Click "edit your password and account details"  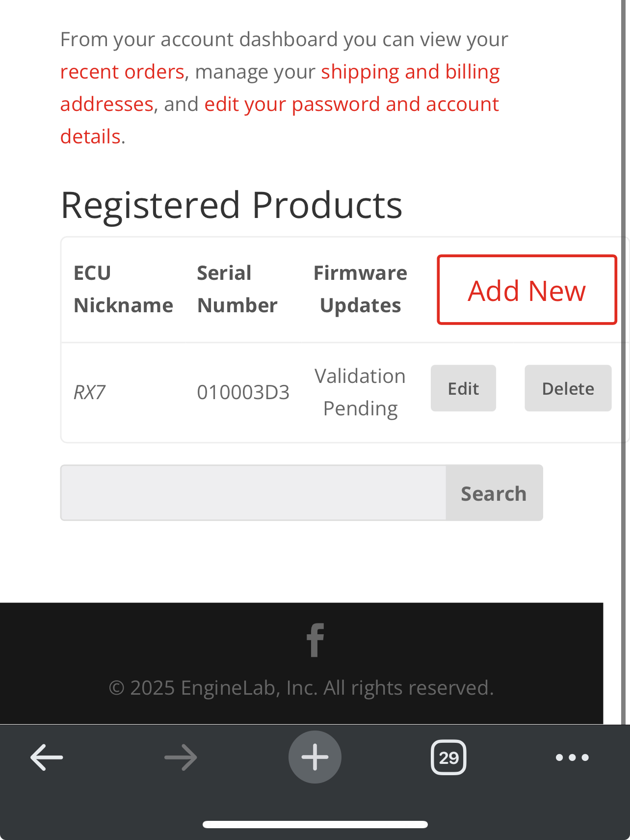(x=351, y=104)
